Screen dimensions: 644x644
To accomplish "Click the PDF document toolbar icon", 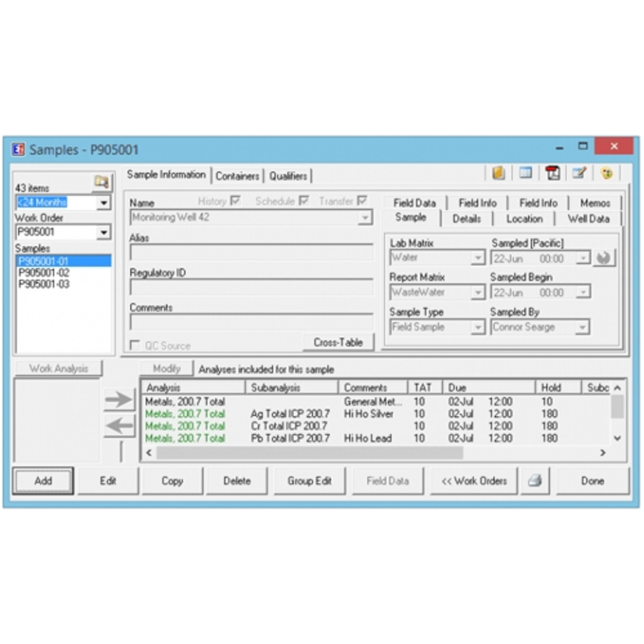I will coord(552,173).
